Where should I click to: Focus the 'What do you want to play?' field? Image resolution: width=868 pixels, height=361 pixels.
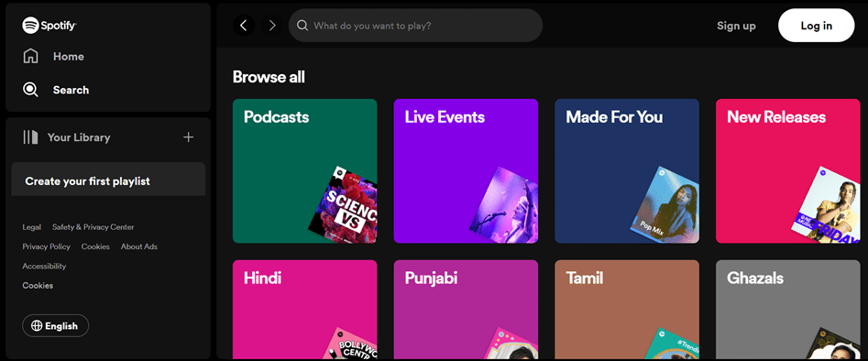pyautogui.click(x=415, y=26)
